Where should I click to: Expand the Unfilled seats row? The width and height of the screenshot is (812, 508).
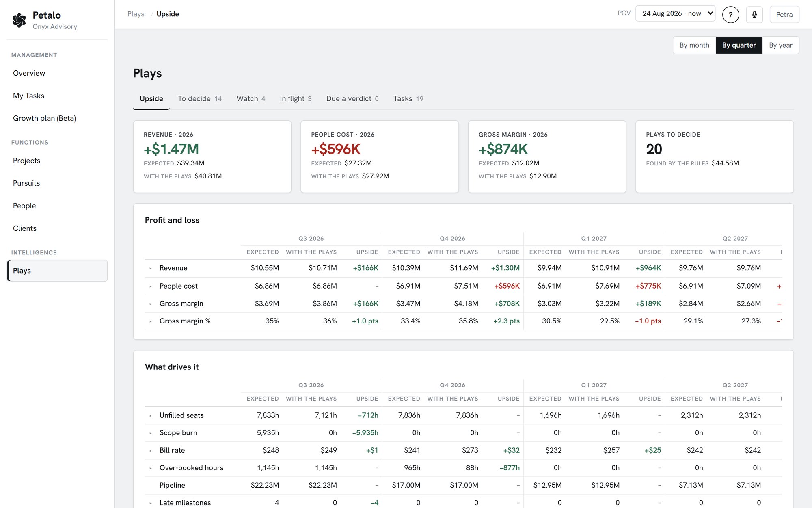pyautogui.click(x=151, y=415)
